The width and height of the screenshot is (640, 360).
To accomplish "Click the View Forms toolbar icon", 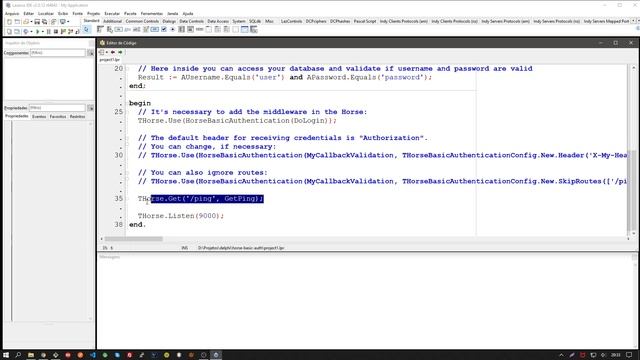I will pos(16,31).
